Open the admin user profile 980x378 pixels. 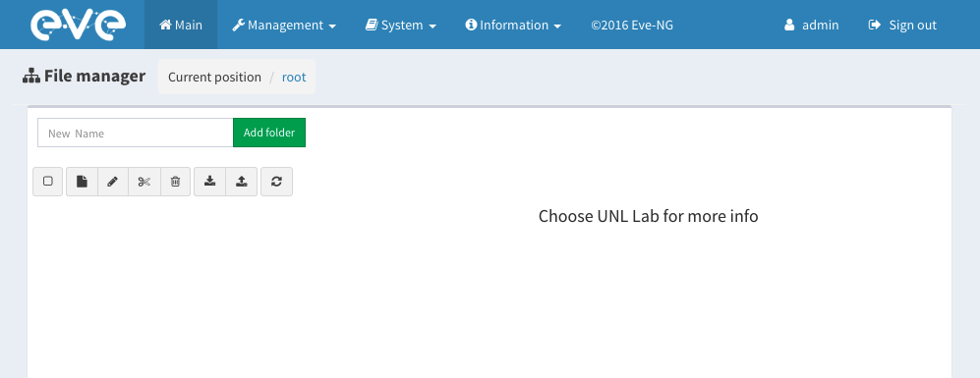point(811,25)
